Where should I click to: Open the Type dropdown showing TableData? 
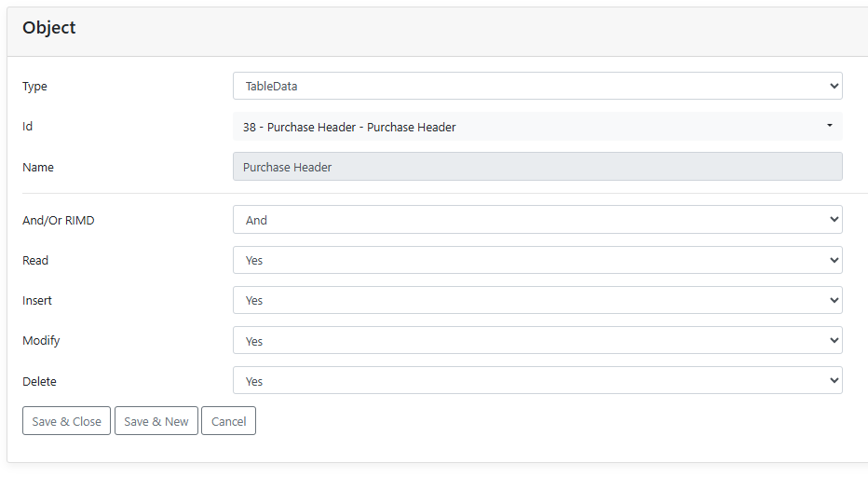pyautogui.click(x=537, y=86)
